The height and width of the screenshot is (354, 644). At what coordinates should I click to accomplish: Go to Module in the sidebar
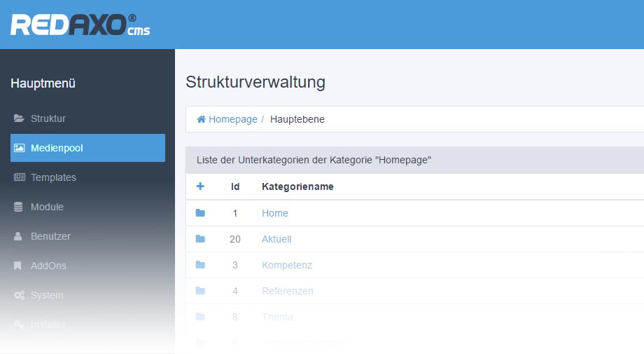click(47, 207)
